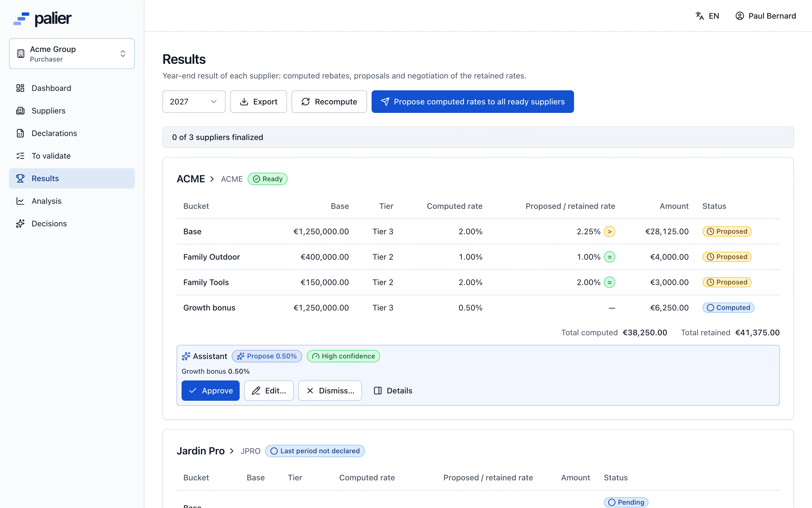This screenshot has height=508, width=812.
Task: Click Proposed status on Family Outdoor row
Action: [x=727, y=257]
